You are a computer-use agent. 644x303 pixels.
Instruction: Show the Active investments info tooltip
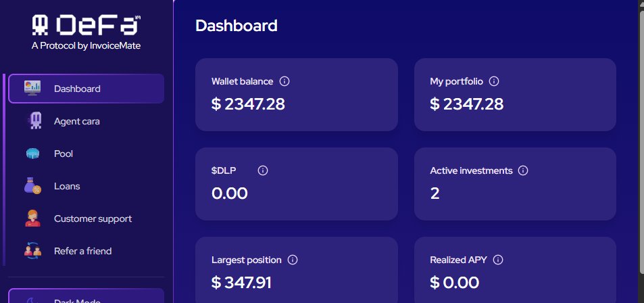pos(523,170)
